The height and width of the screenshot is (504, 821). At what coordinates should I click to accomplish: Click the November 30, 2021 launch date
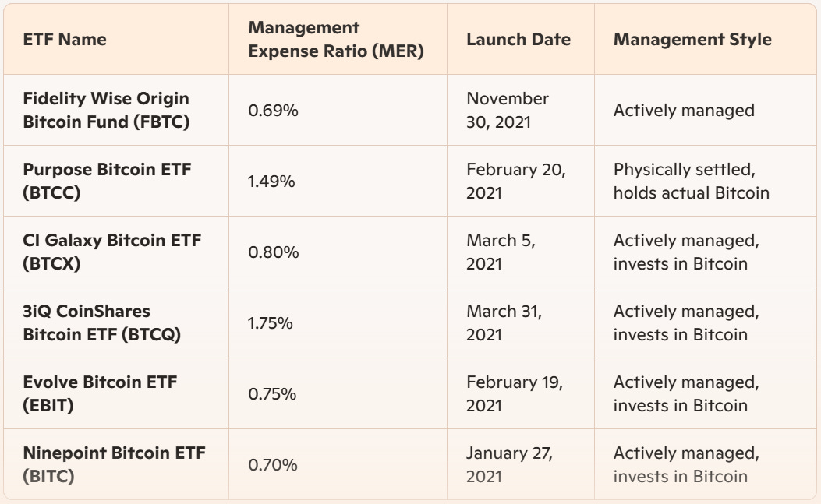(508, 110)
